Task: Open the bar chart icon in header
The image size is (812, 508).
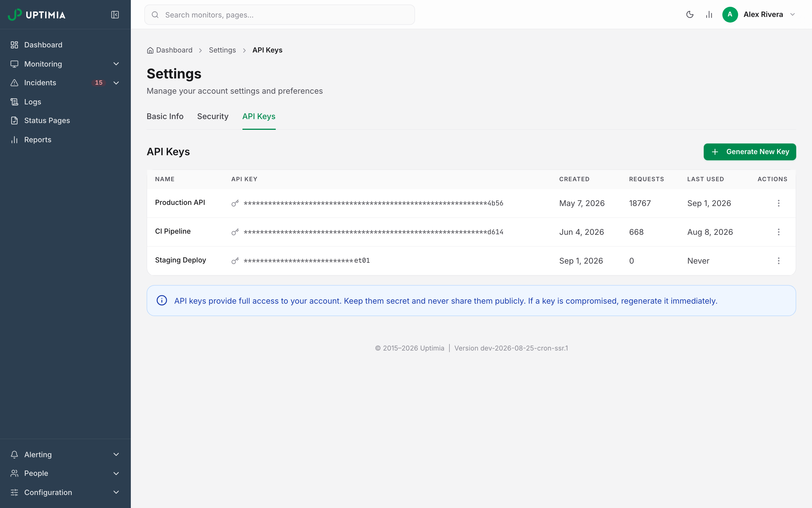Action: pyautogui.click(x=709, y=14)
